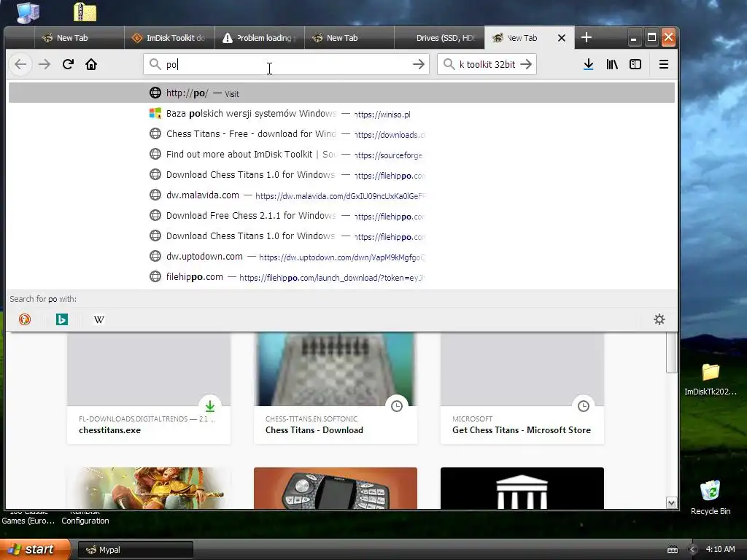747x560 pixels.
Task: Open the ImDiskTk202 folder on desktop
Action: [711, 379]
